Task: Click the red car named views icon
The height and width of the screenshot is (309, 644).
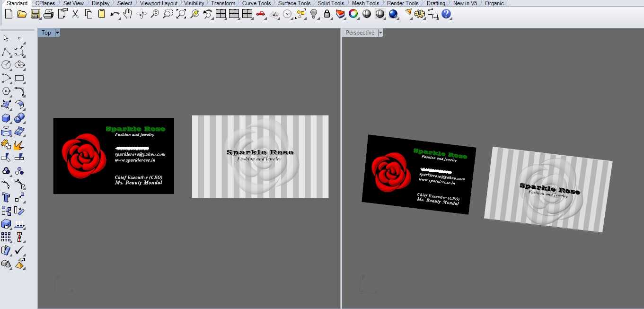Action: click(x=260, y=14)
